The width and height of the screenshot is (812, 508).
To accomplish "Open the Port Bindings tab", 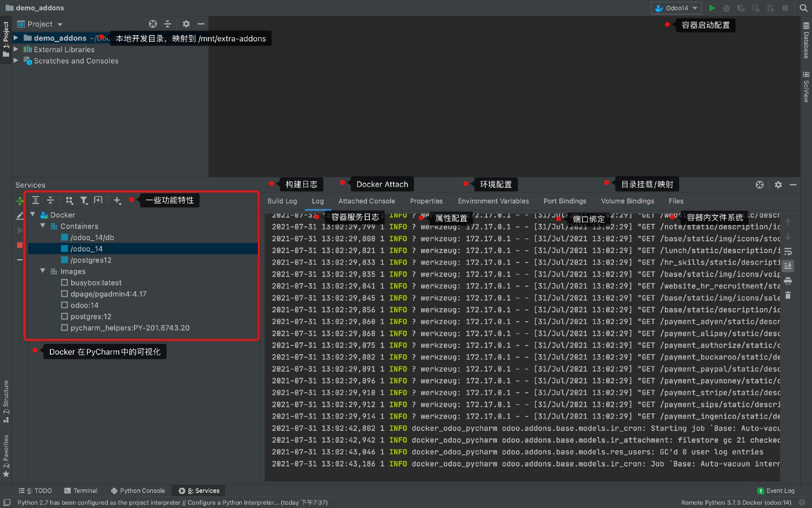I will click(565, 201).
